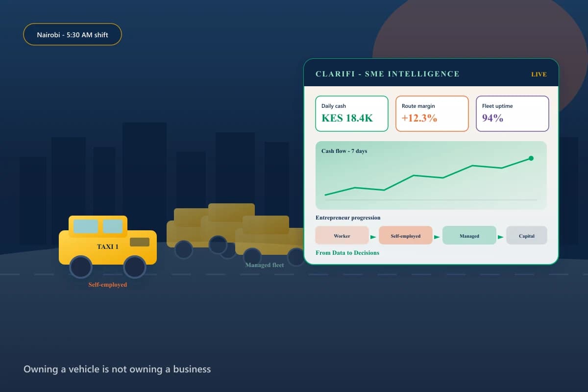Click the LIVE indicator in dashboard header
588x392 pixels.
[539, 74]
